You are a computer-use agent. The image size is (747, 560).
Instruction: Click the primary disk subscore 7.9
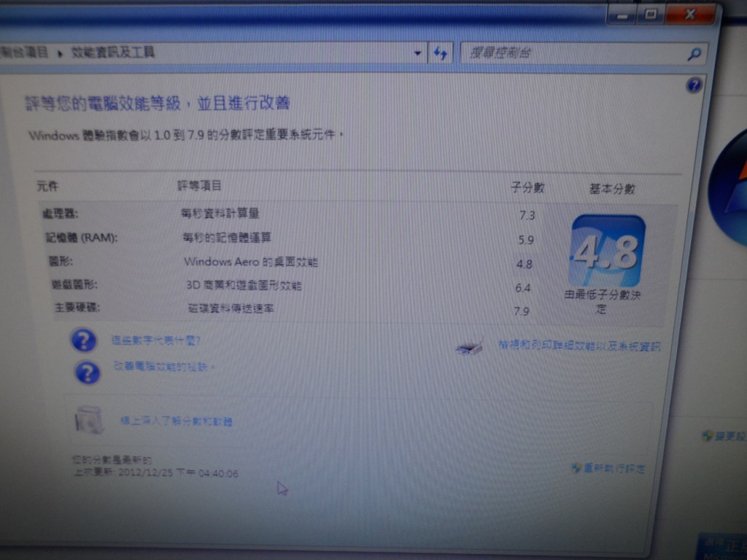click(x=521, y=311)
